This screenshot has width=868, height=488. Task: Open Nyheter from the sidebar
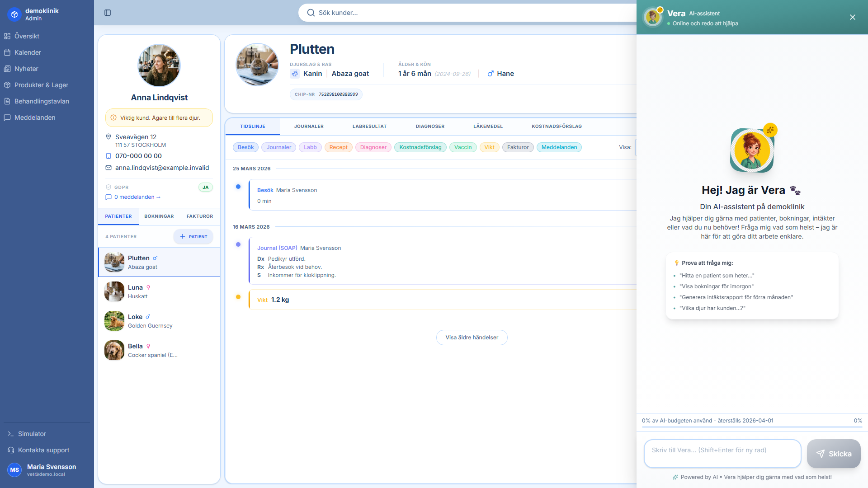pos(26,69)
